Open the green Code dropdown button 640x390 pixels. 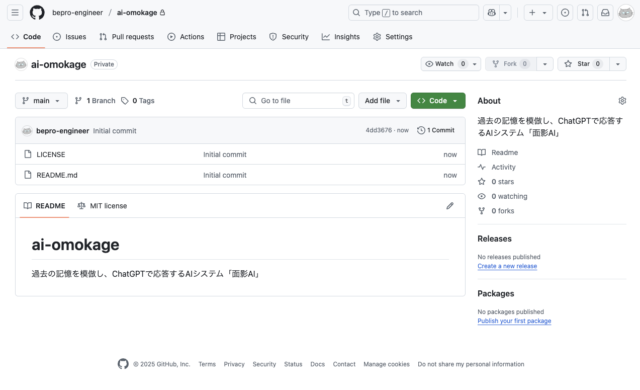pyautogui.click(x=438, y=101)
